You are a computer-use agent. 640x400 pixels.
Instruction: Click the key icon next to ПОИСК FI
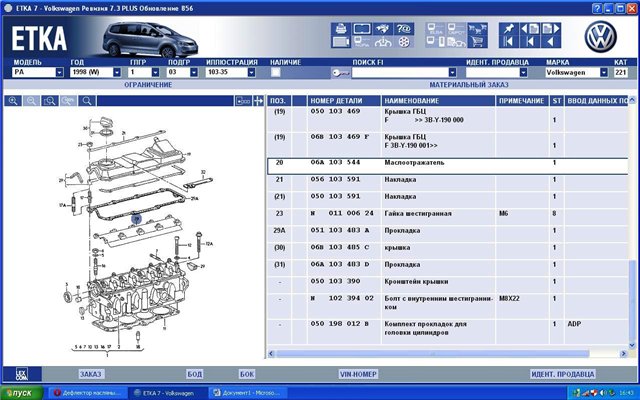[340, 73]
